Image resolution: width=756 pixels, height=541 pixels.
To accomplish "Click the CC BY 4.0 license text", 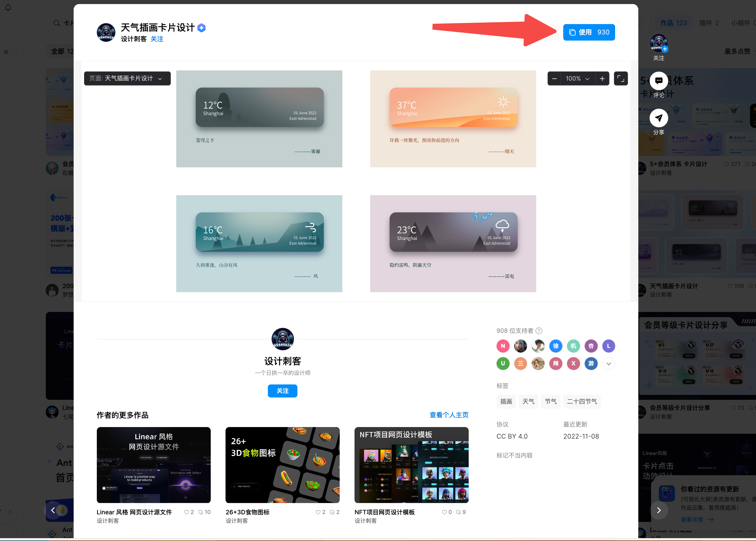I will click(x=512, y=436).
